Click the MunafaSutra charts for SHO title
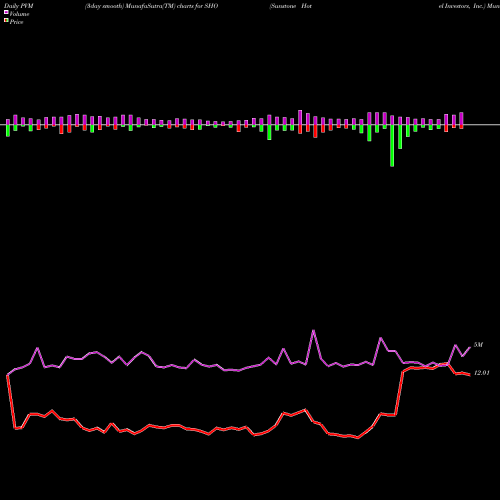 tap(152, 6)
